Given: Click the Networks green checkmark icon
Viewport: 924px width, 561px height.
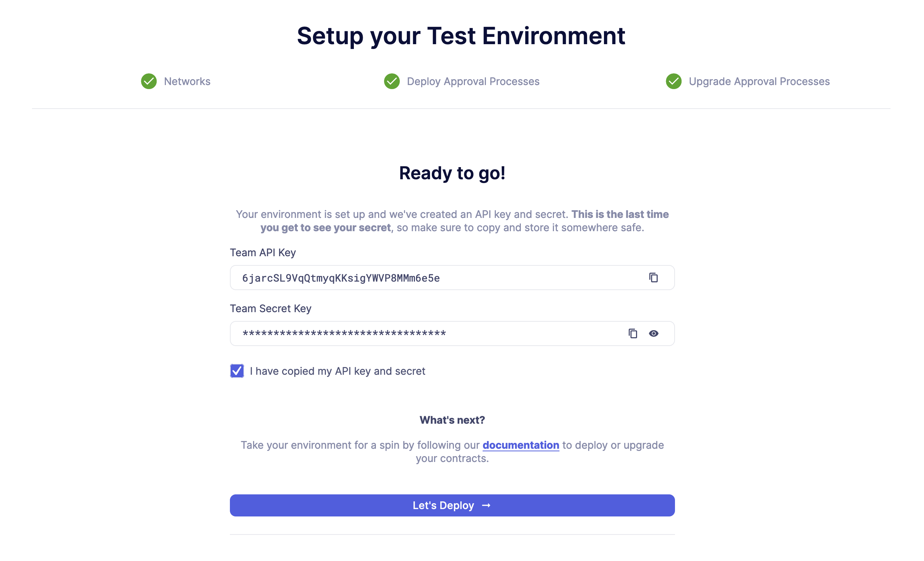Looking at the screenshot, I should (149, 81).
